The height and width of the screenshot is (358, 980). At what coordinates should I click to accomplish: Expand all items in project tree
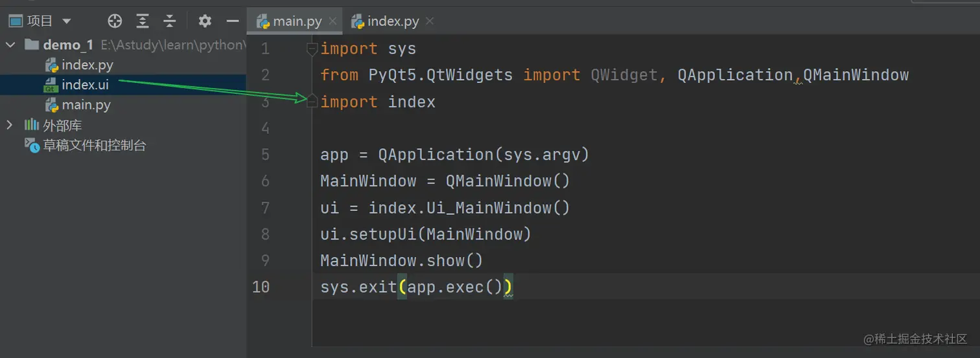[143, 21]
